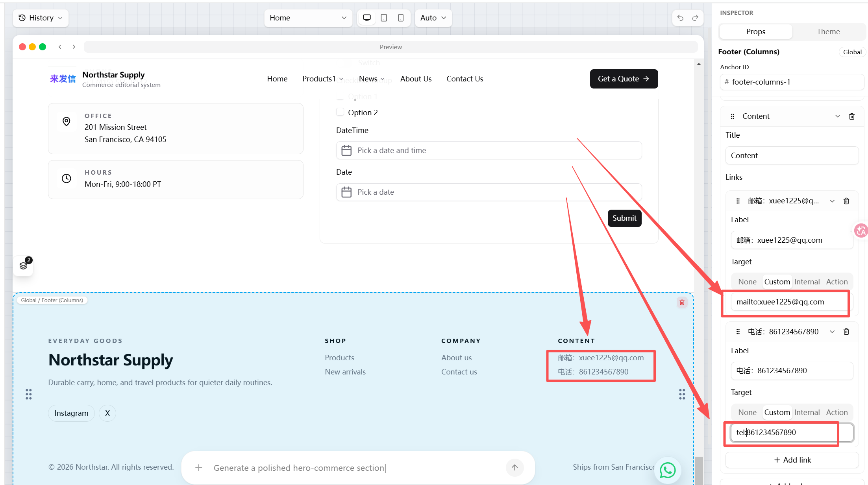
Task: Open the layers stack icon with badge
Action: [x=23, y=266]
